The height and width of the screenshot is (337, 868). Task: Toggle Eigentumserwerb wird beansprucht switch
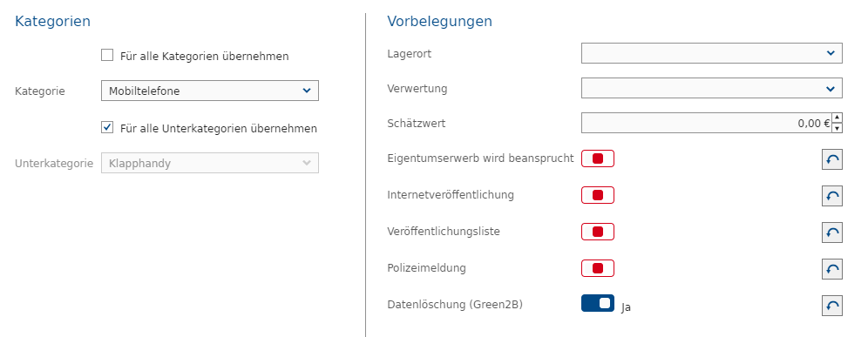tap(598, 158)
